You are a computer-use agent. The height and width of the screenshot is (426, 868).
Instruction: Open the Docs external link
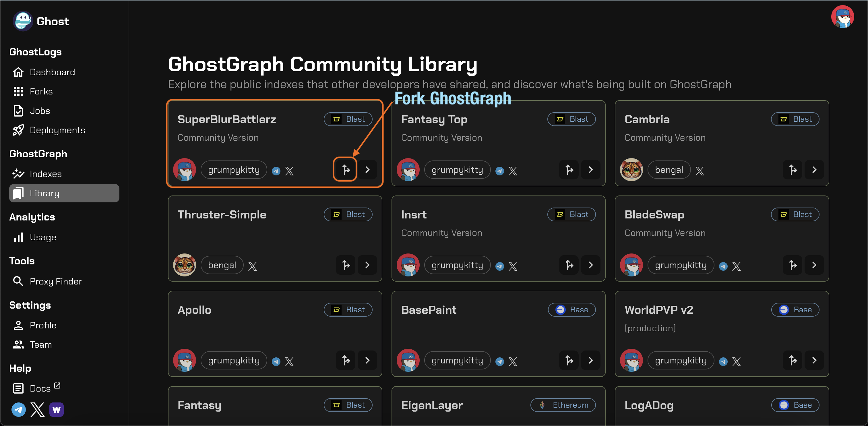40,388
